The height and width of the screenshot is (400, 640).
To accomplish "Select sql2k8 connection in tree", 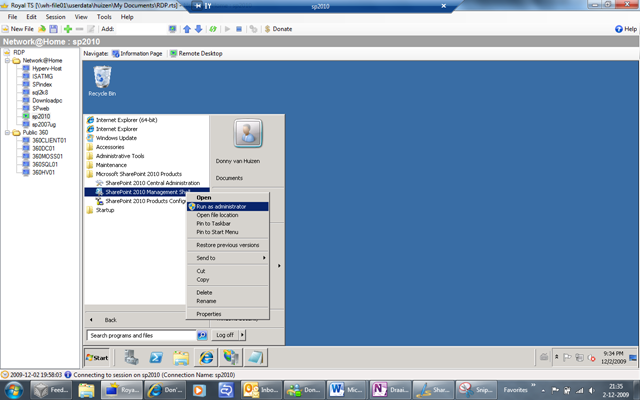I will 36,93.
